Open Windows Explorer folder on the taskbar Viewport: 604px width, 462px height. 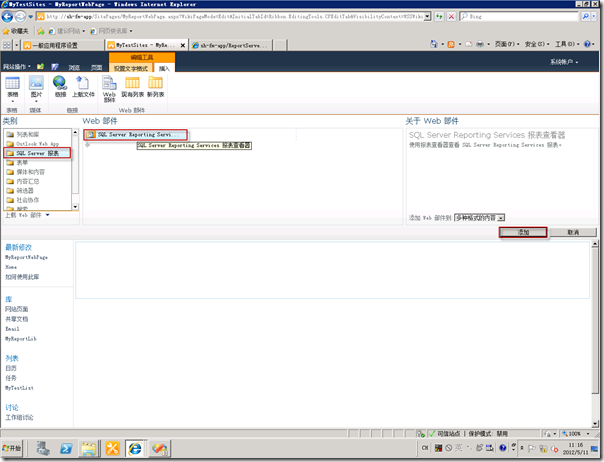click(x=89, y=449)
